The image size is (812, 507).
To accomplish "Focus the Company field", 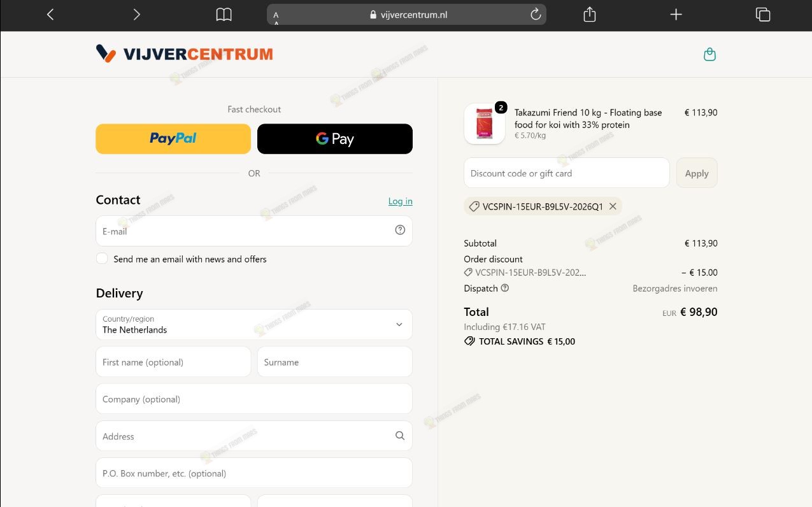I will [x=254, y=399].
